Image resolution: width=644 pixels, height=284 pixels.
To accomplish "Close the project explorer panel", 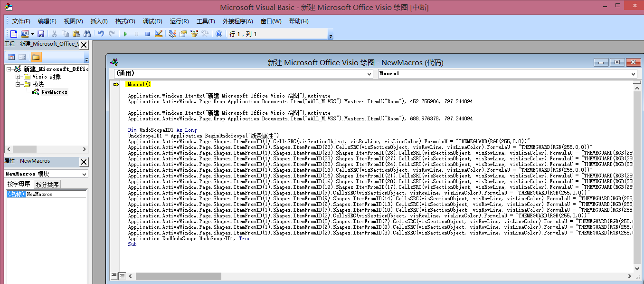I will (84, 45).
